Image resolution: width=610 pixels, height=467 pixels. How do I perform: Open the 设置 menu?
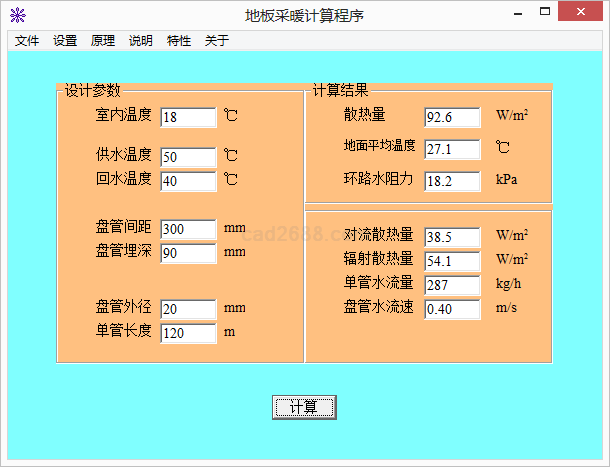pyautogui.click(x=65, y=41)
